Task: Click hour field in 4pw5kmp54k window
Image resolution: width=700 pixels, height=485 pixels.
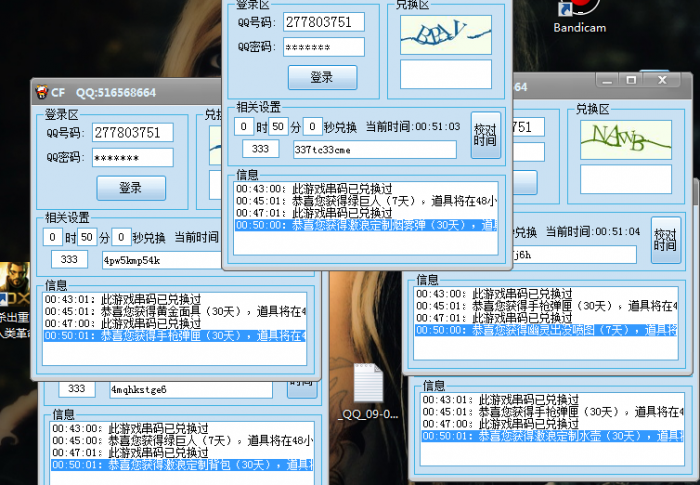Action: point(52,237)
